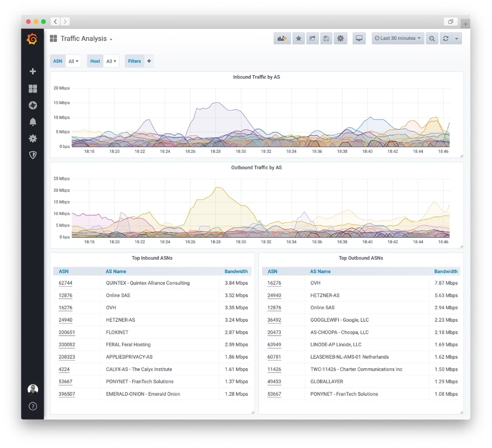Open the Host variable All dropdown
Image resolution: width=492 pixels, height=448 pixels.
click(x=111, y=61)
